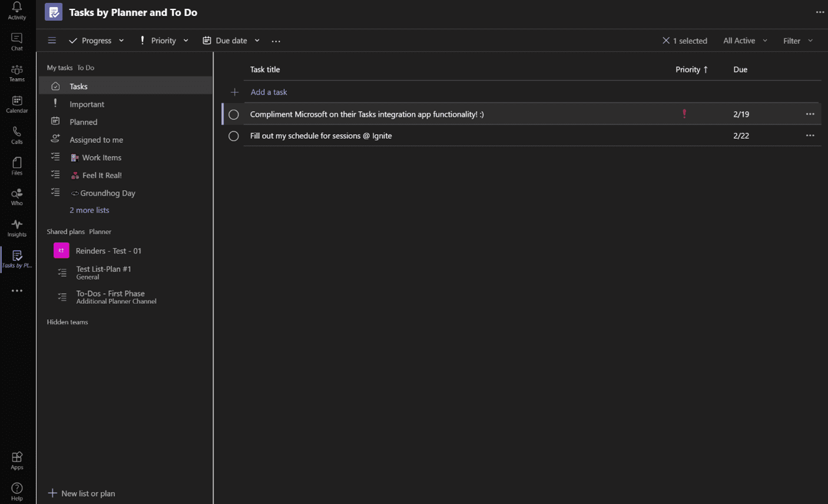
Task: Click the 2/22 due date cell
Action: [x=741, y=135]
